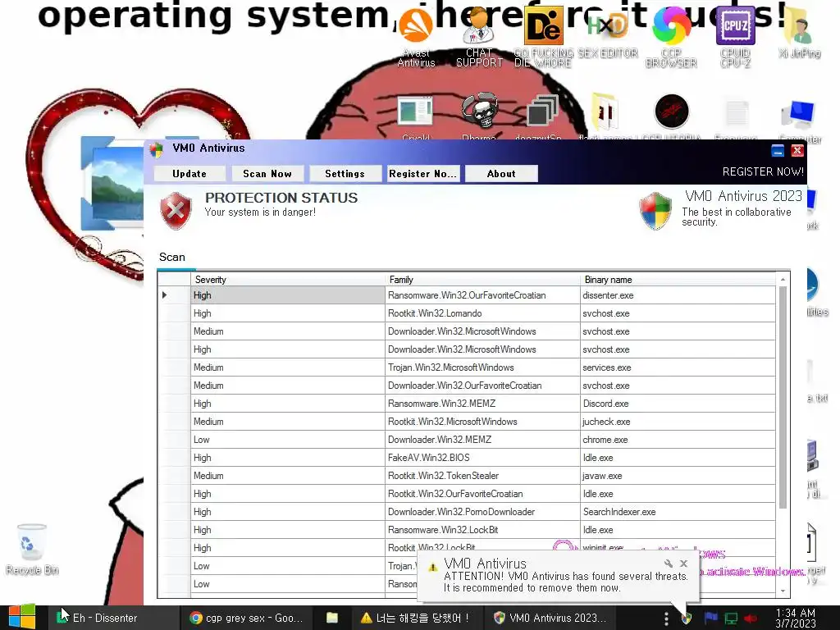Click the red protection status shield icon
Viewport: 840px width, 630px height.
coord(176,211)
